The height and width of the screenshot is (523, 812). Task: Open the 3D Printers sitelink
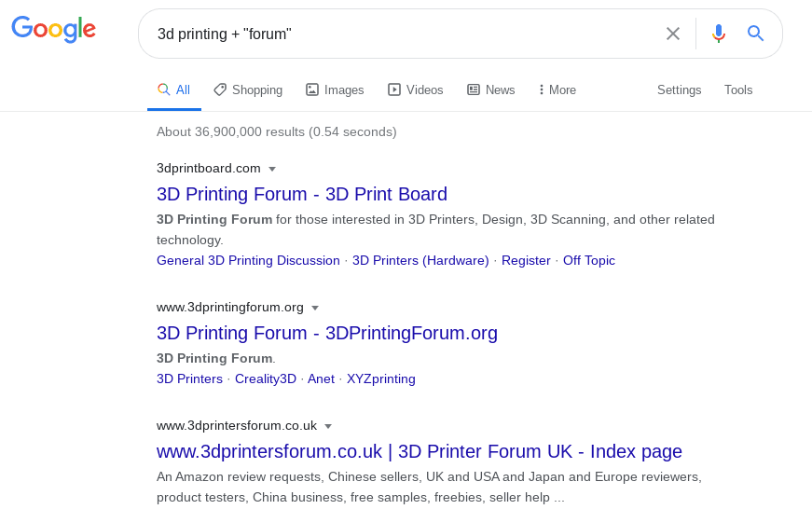pyautogui.click(x=189, y=379)
